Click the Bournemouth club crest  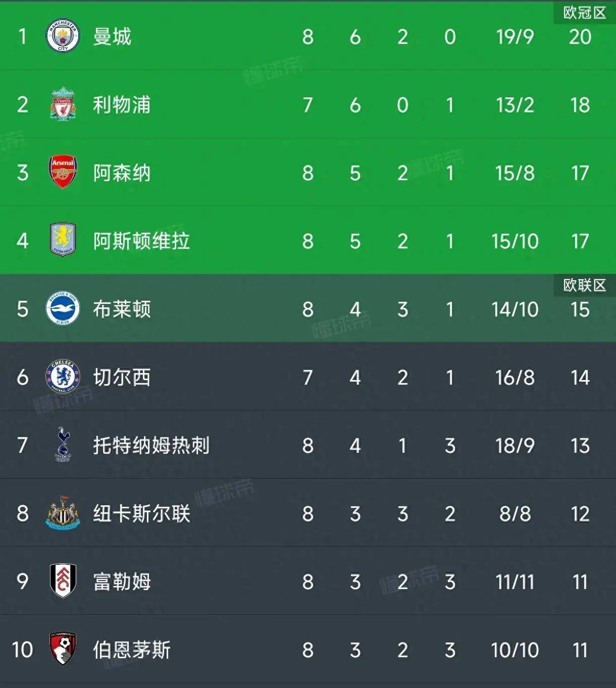[x=63, y=649]
